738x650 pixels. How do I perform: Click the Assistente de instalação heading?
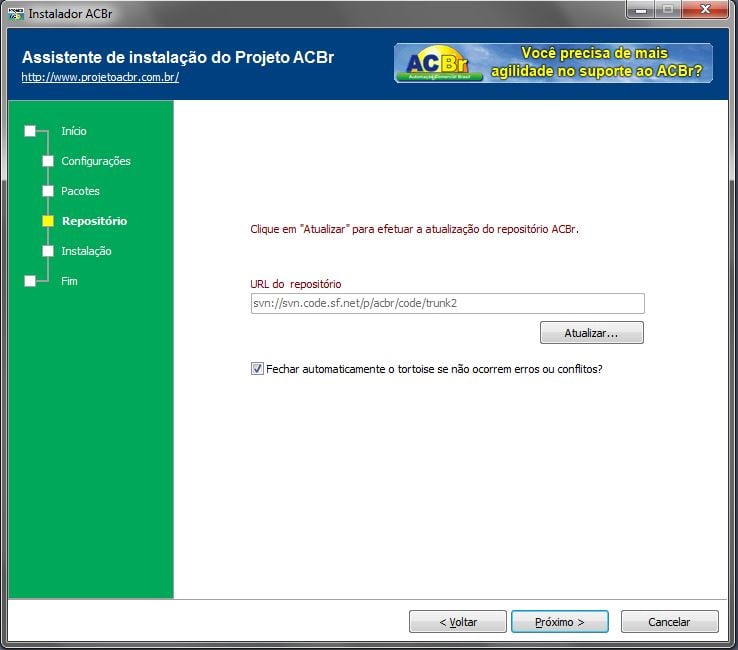(x=178, y=57)
